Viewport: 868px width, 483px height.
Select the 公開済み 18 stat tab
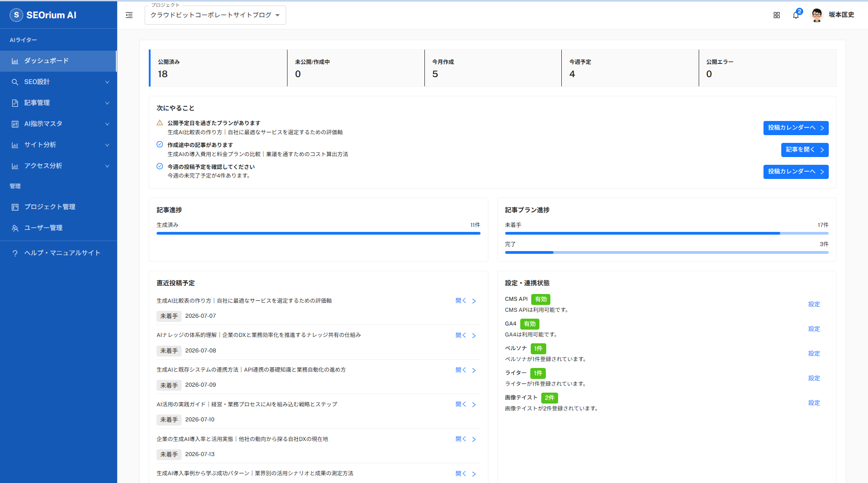[x=218, y=68]
